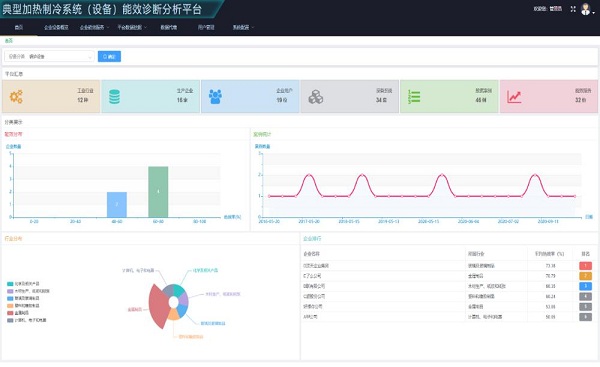600x367 pixels.
Task: Toggle the red legend item in the pie legend
Action: pyautogui.click(x=18, y=313)
